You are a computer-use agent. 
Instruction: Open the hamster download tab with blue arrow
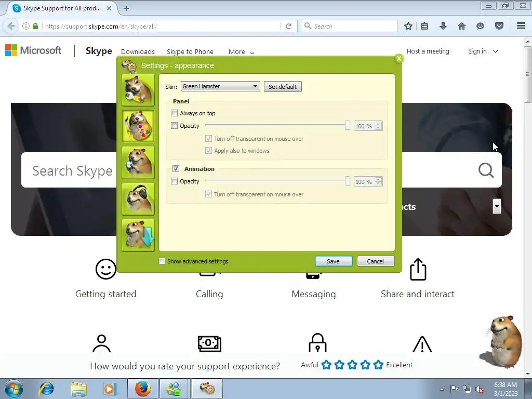(138, 235)
